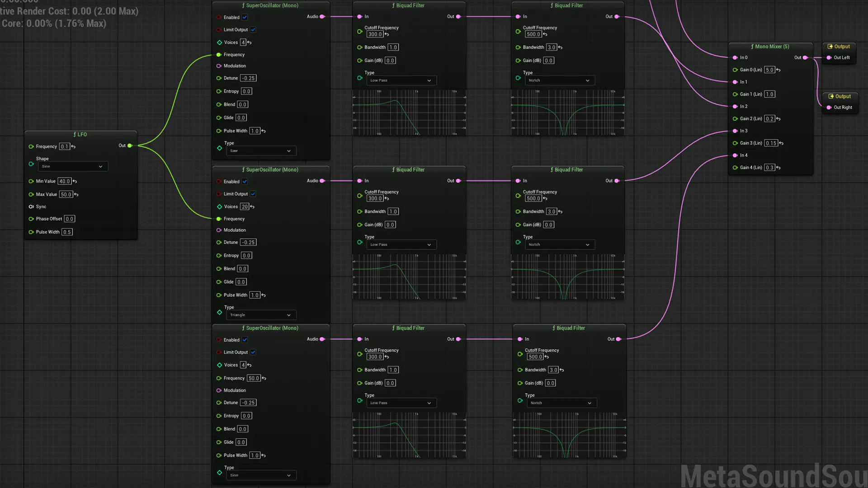Click reset arrow beside Gain 0 (Lin)
Image resolution: width=868 pixels, height=488 pixels.
click(778, 70)
